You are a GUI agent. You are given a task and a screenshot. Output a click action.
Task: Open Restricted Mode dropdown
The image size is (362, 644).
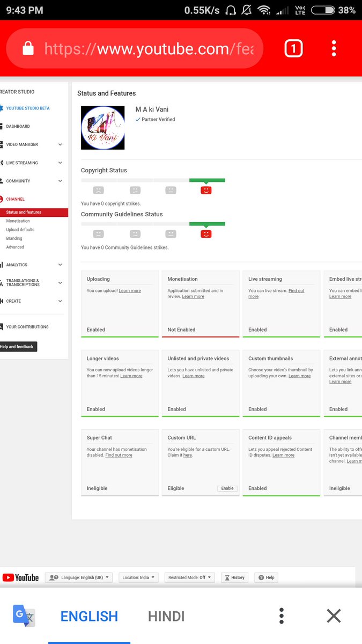(189, 577)
